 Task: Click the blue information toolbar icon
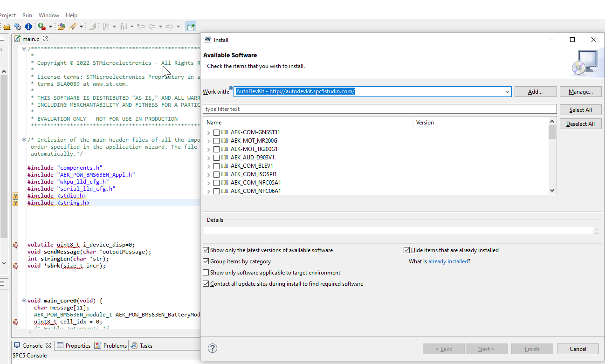coord(28,27)
